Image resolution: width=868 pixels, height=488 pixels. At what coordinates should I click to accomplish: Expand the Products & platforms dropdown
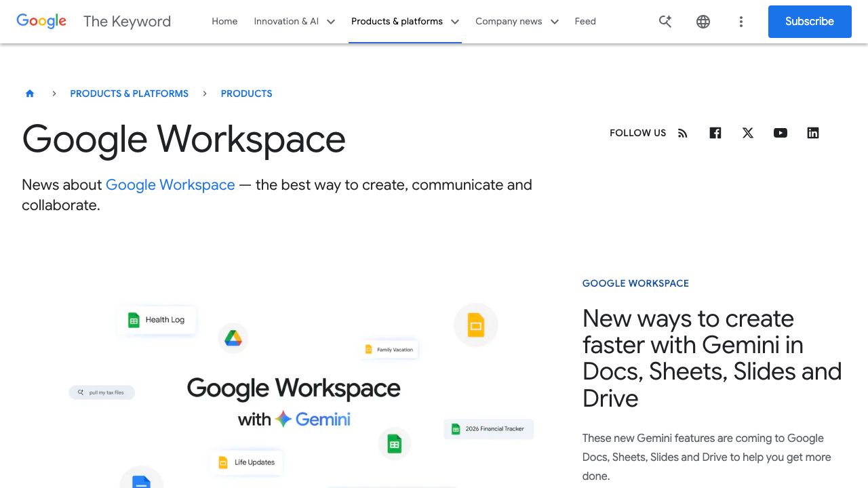[404, 21]
